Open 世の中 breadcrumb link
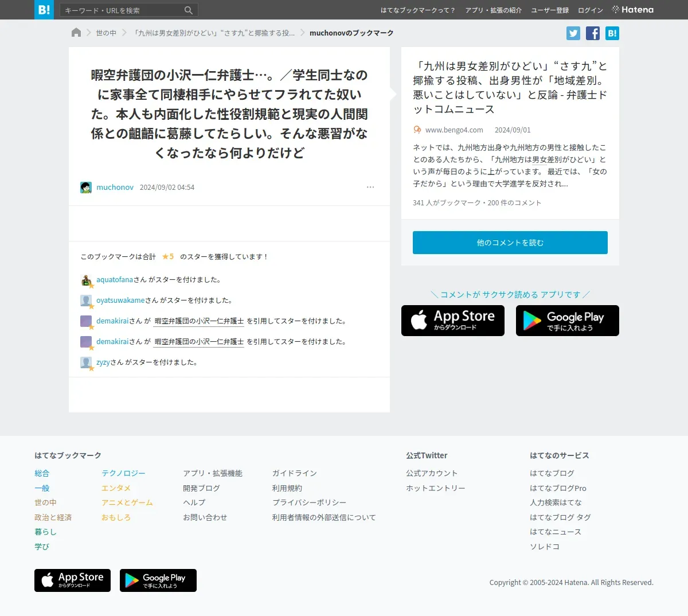Viewport: 688px width, 616px height. (x=106, y=33)
